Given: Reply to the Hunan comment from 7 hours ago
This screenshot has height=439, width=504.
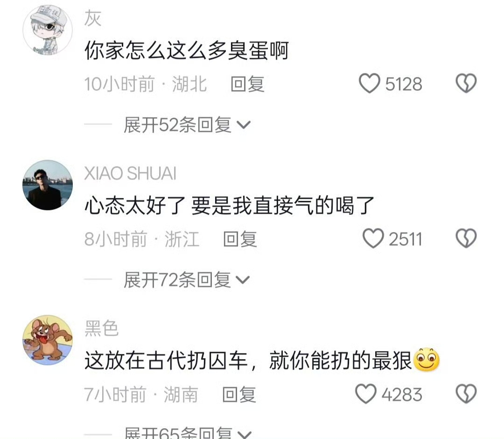Looking at the screenshot, I should pyautogui.click(x=239, y=394).
